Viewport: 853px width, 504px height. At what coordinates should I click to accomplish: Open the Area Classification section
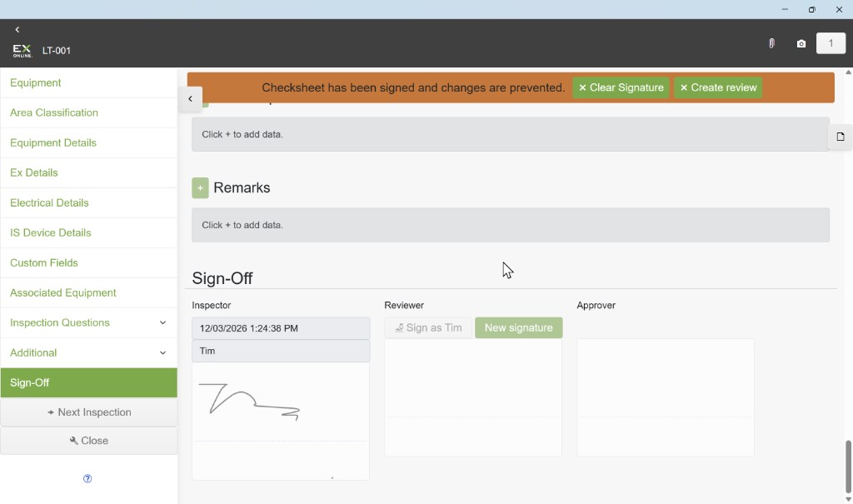(88, 112)
